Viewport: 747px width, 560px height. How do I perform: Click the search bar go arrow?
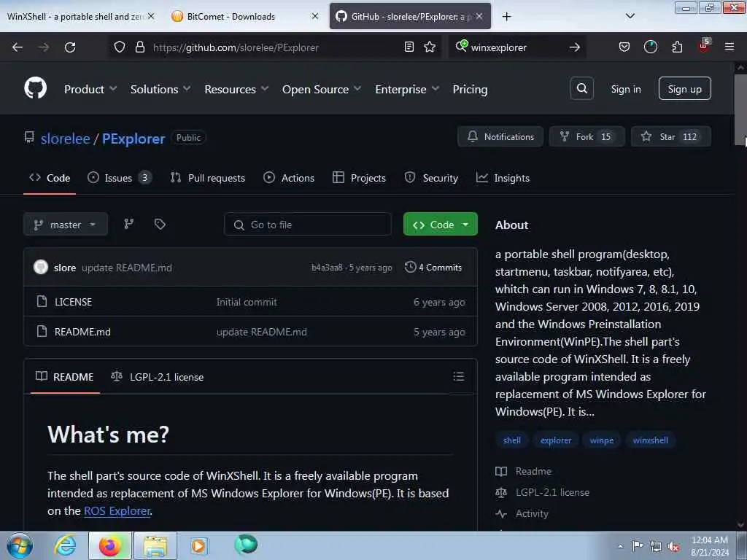(x=575, y=47)
